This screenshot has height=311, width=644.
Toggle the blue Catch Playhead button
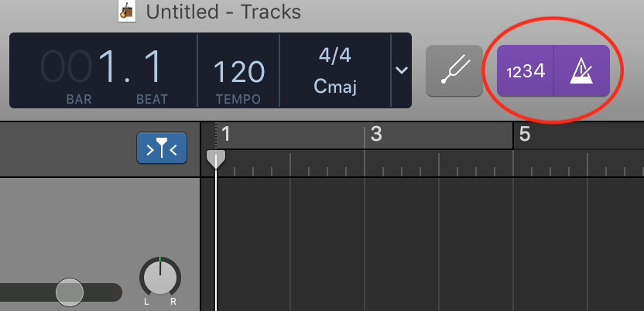(162, 148)
